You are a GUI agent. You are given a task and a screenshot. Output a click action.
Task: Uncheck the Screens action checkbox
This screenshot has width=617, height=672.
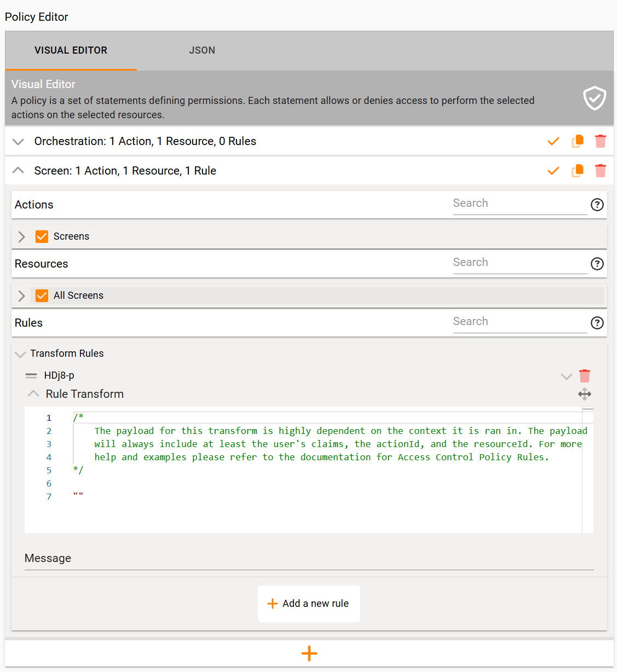[42, 236]
